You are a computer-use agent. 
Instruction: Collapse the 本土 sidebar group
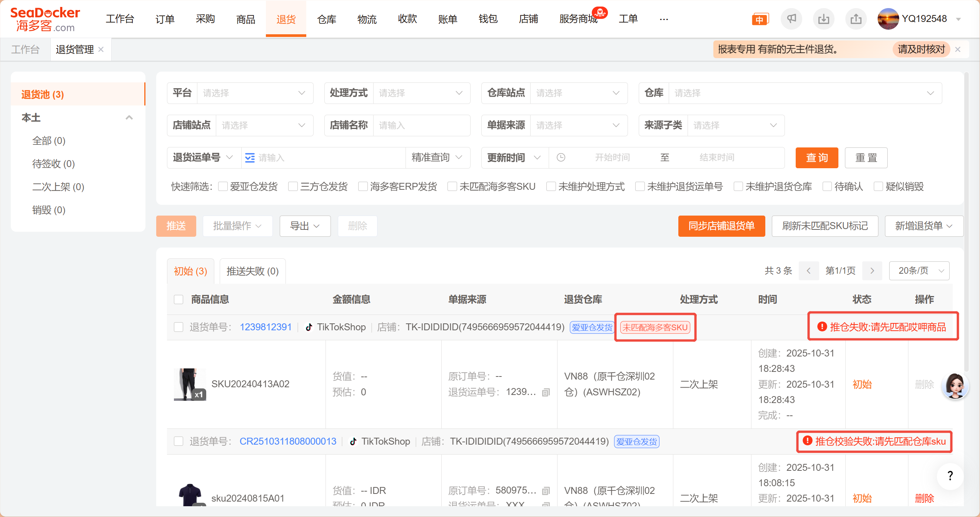pyautogui.click(x=129, y=118)
